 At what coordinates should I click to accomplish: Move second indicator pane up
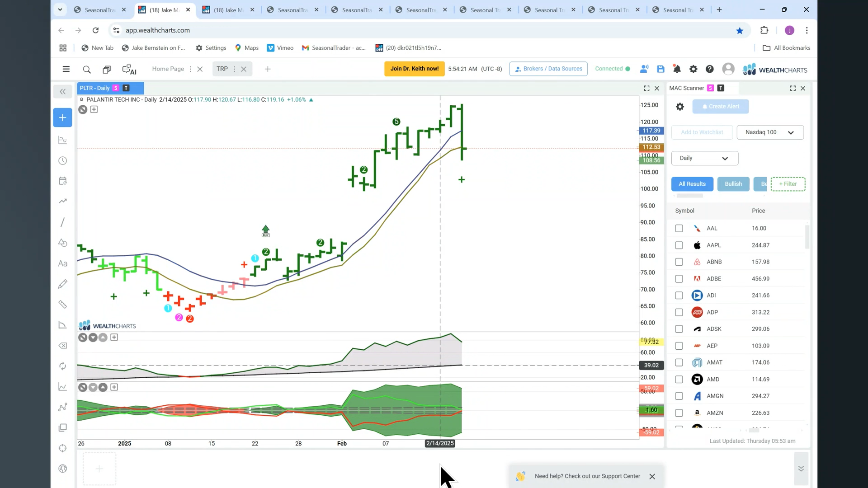103,387
